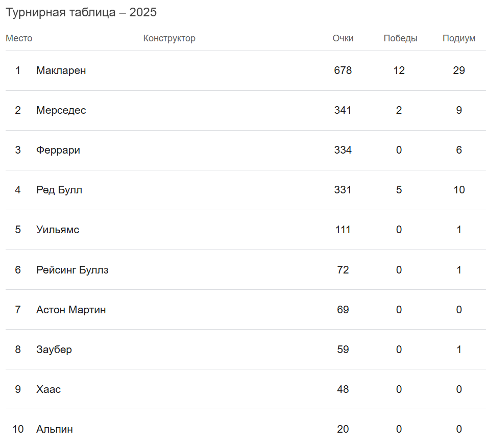Viewport: 486px width, 448px height.
Task: Click Мерседес's 9 podiums cell
Action: pos(458,110)
